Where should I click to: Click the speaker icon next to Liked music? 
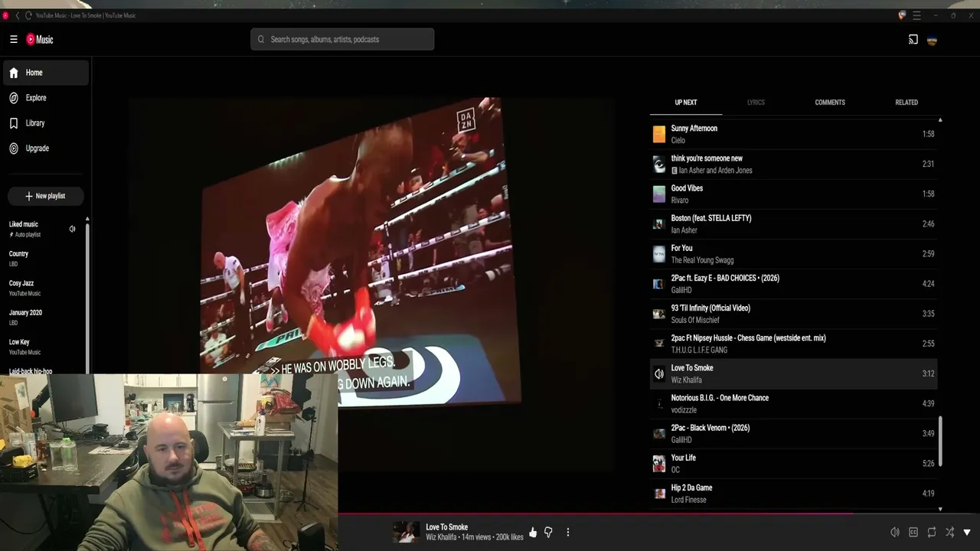point(72,229)
